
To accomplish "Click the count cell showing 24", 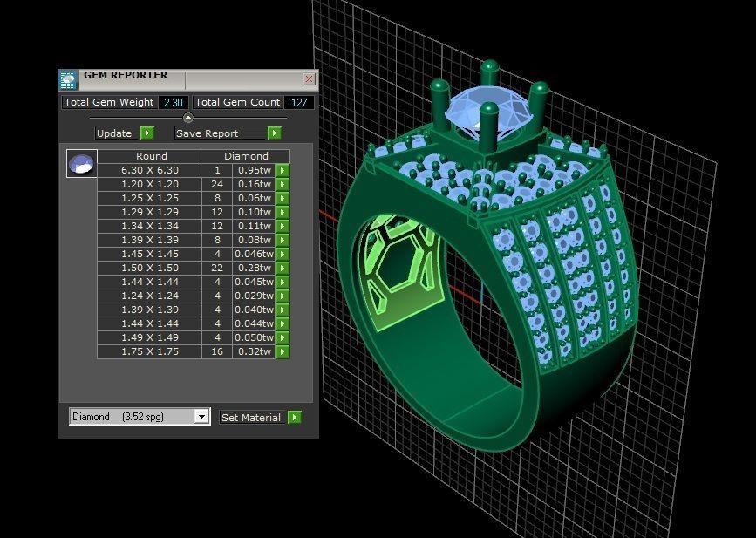I will 217,184.
